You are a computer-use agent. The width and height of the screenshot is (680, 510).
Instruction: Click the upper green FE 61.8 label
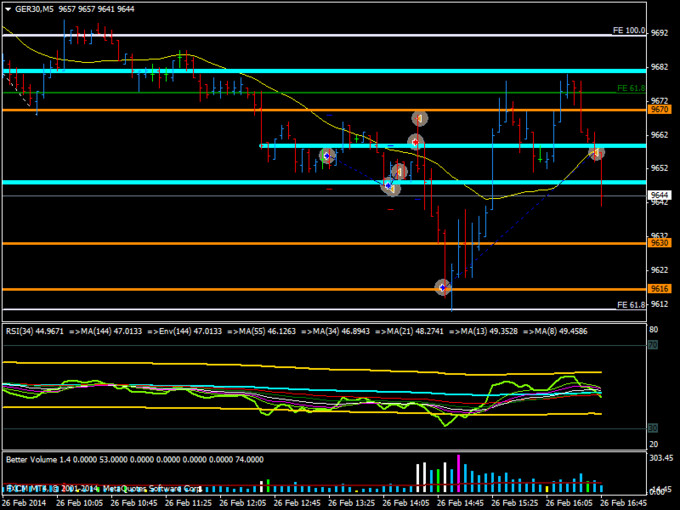coord(630,89)
